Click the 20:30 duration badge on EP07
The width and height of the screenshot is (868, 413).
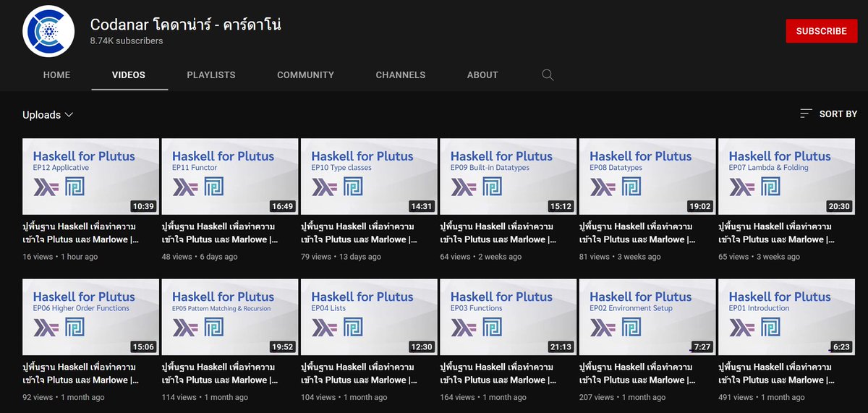tap(839, 206)
